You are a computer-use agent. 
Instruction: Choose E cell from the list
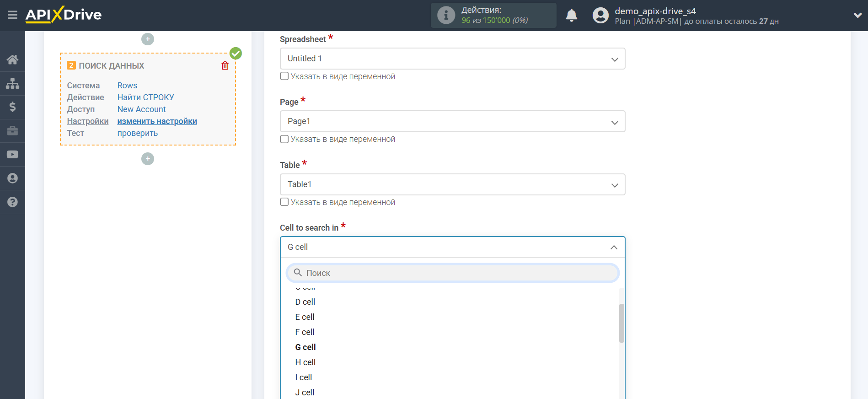(x=305, y=317)
